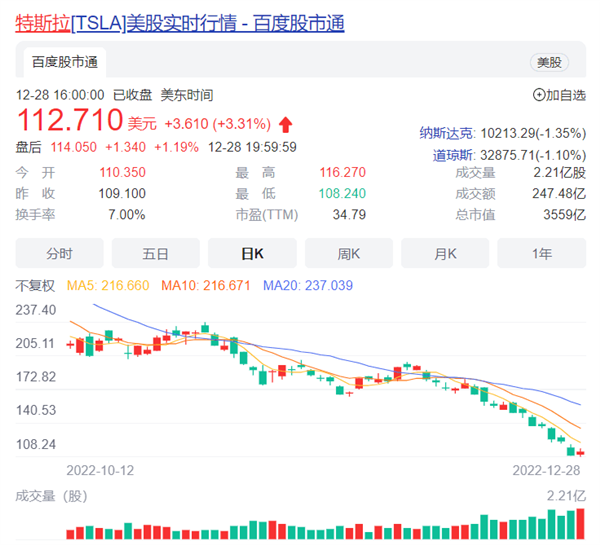Click the 今开 value 110.350
The image size is (600, 545).
coord(122,173)
